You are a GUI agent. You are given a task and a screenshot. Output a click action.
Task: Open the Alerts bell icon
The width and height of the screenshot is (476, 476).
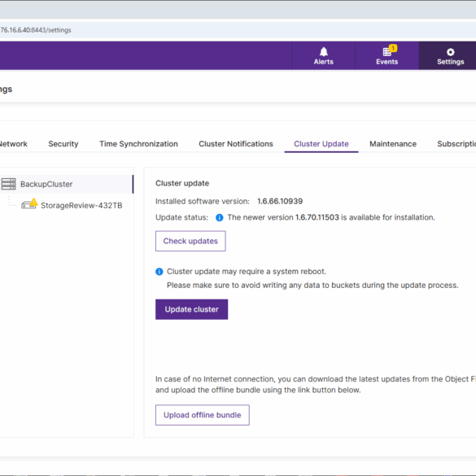click(x=324, y=51)
